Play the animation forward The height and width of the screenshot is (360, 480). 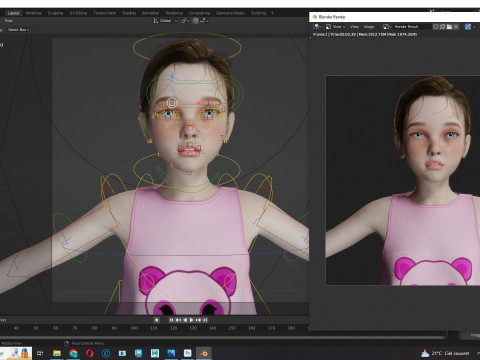[x=191, y=320]
